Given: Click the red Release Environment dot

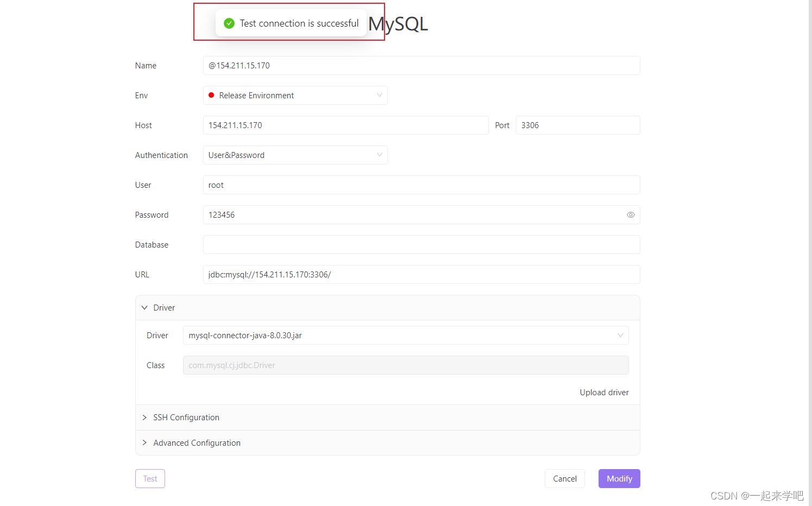Looking at the screenshot, I should pyautogui.click(x=211, y=95).
